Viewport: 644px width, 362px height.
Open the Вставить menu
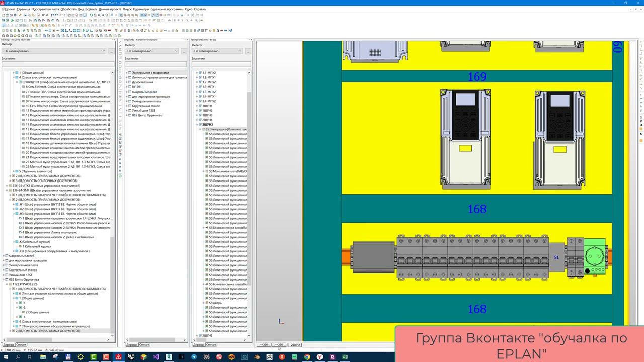point(91,9)
